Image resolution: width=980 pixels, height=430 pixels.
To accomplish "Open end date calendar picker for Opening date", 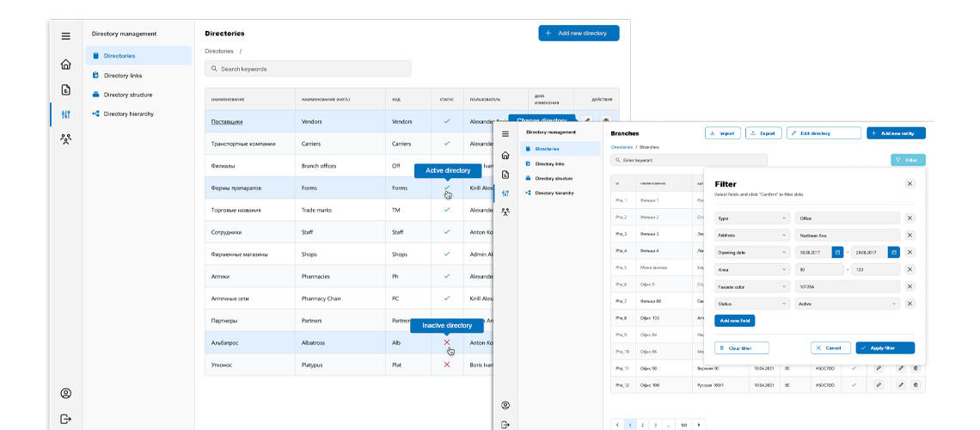I will (x=894, y=252).
